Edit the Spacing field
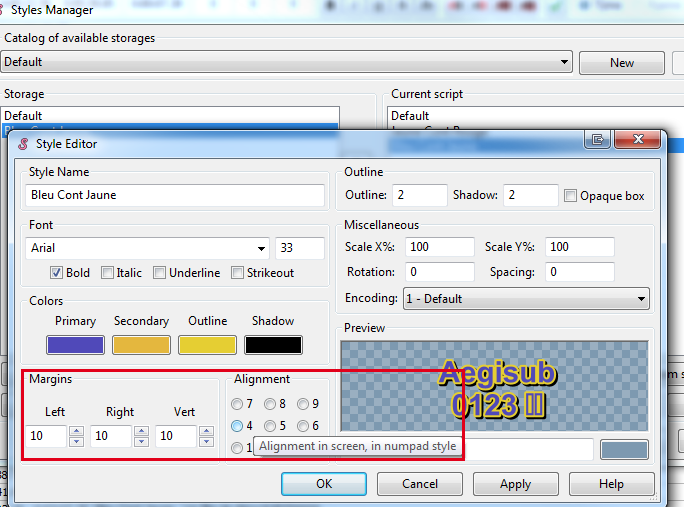The height and width of the screenshot is (507, 684). point(580,272)
